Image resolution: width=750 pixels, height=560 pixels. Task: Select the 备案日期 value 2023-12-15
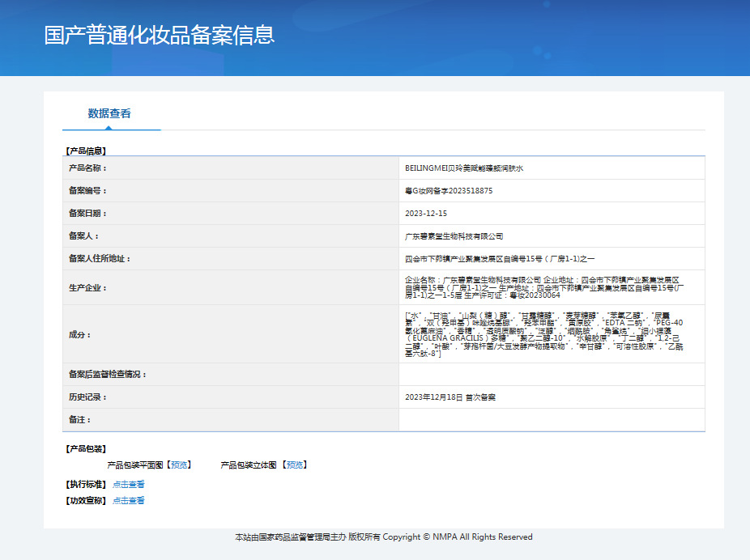click(426, 214)
